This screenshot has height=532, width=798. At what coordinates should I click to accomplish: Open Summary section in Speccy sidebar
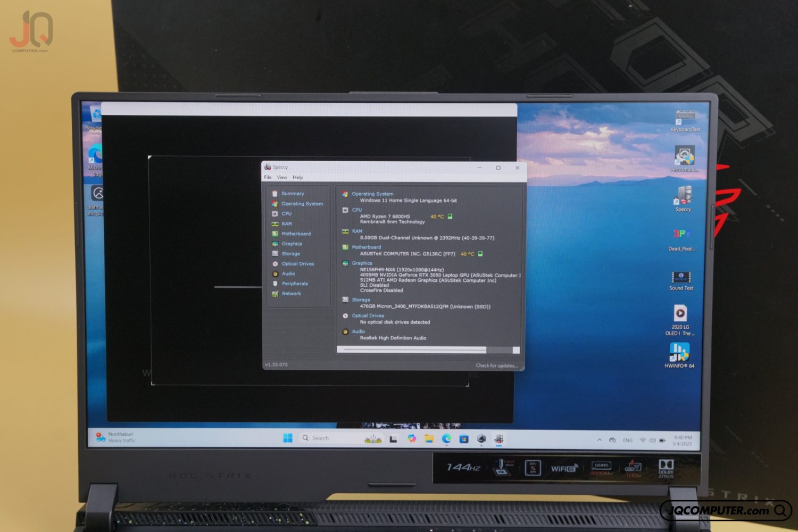click(x=288, y=194)
